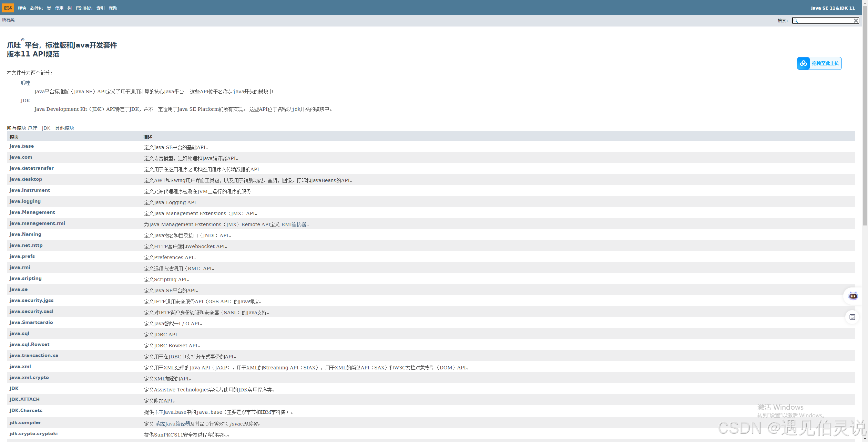
Task: Open the 软件包 navigation item
Action: coord(37,8)
